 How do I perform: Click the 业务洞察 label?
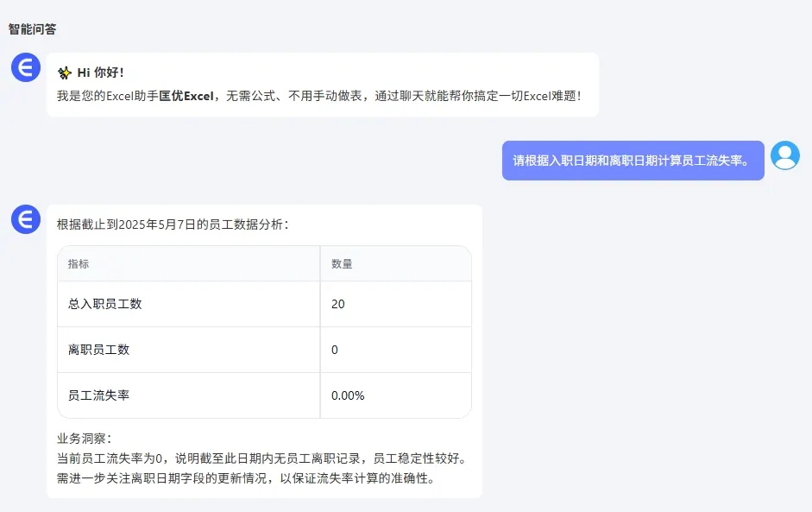click(84, 439)
